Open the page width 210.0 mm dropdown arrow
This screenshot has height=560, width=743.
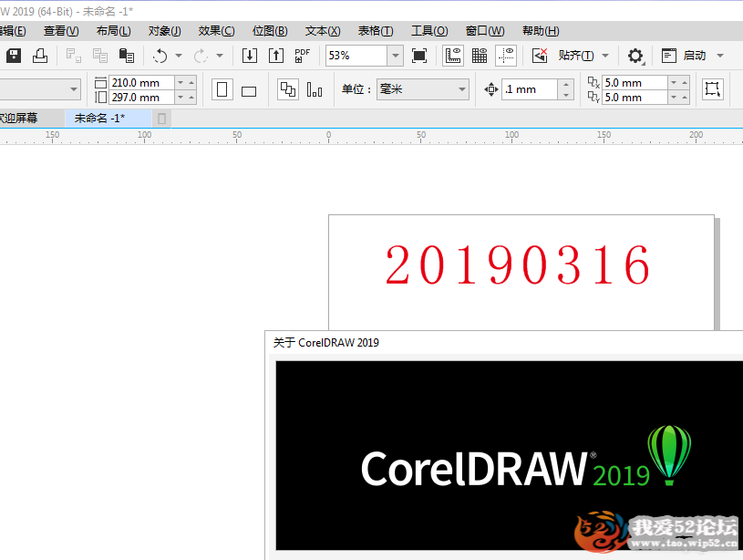181,82
